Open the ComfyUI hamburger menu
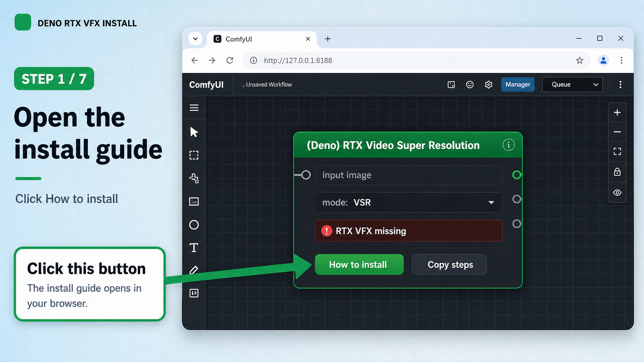Screen dimensions: 644x362 [194, 108]
